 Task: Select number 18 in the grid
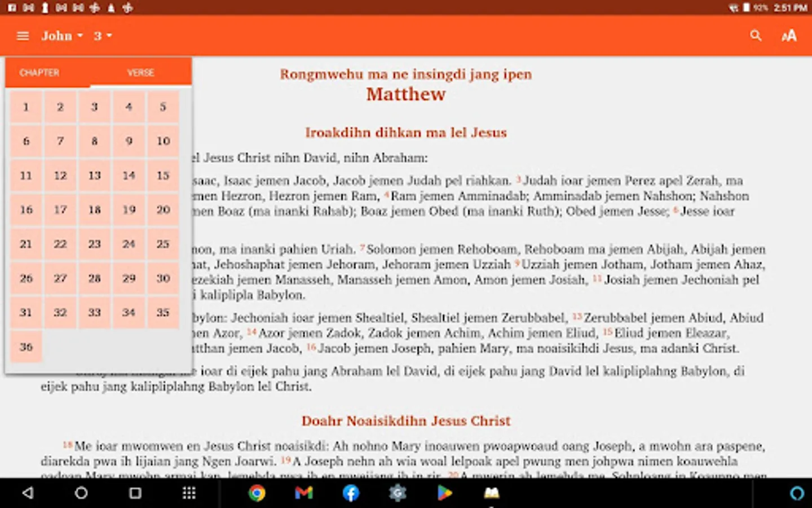point(95,210)
